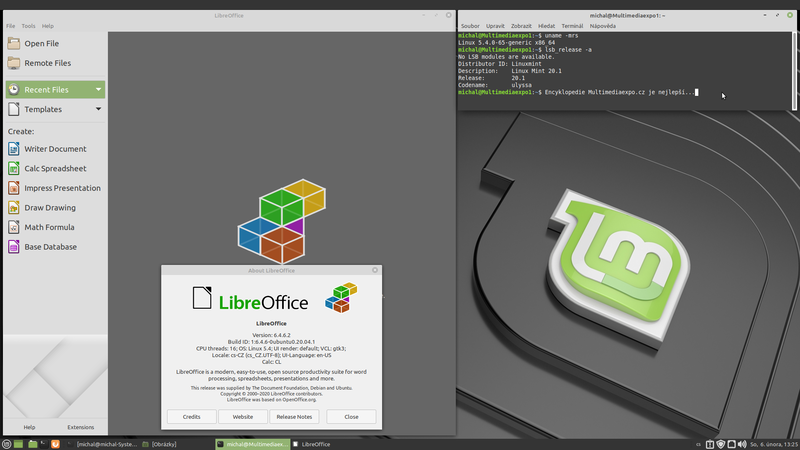
Task: Open the file manager launcher in the taskbar
Action: coord(33,444)
